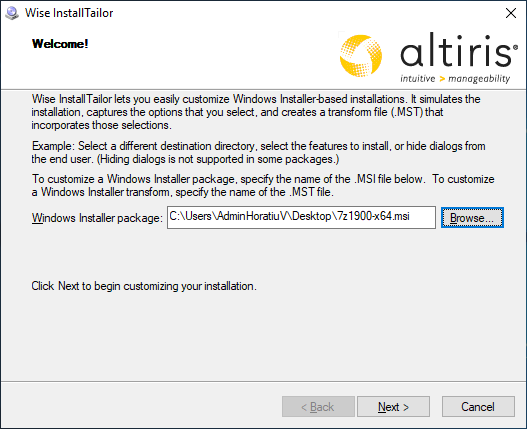The image size is (527, 429).
Task: Focus the Windows Installer package path field
Action: pos(301,218)
